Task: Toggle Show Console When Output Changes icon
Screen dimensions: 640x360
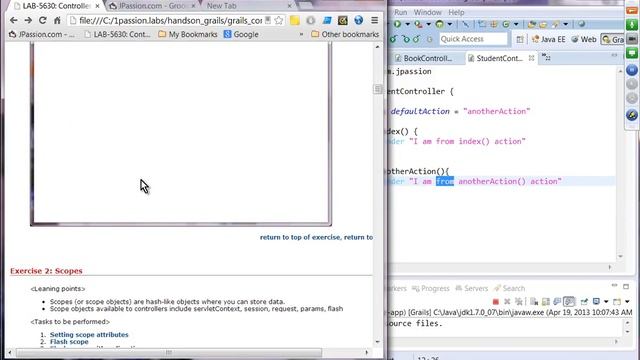Action: click(557, 302)
